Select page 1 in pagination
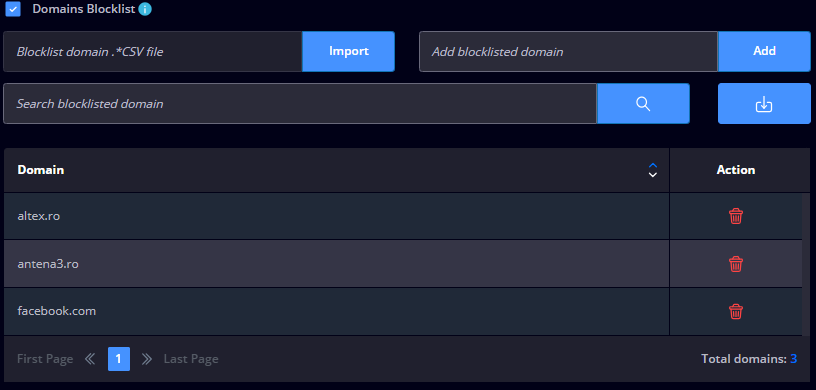The width and height of the screenshot is (816, 390). point(119,359)
